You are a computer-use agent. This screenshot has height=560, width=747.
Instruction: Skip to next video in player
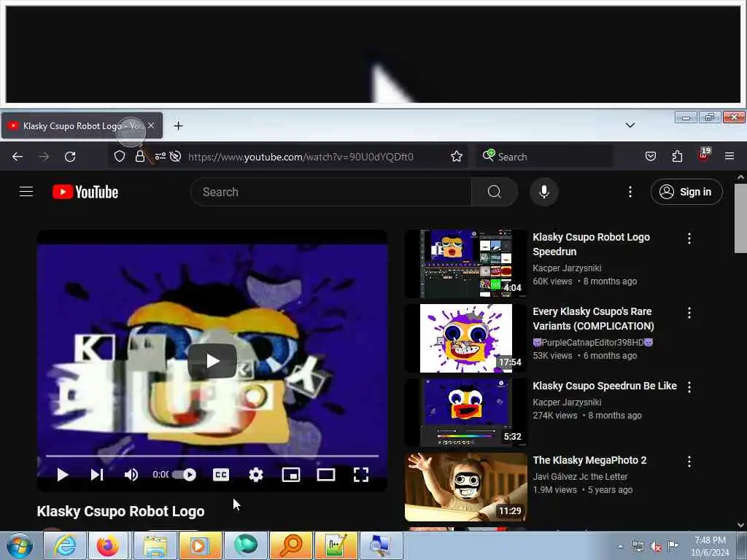point(97,475)
